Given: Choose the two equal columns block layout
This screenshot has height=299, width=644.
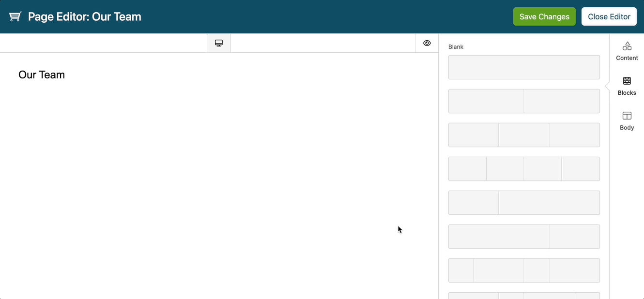Looking at the screenshot, I should pyautogui.click(x=524, y=101).
